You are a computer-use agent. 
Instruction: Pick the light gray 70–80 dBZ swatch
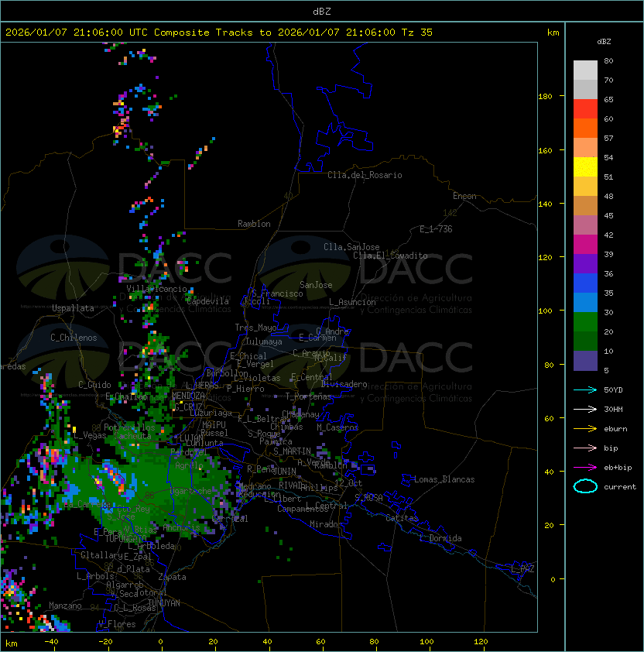click(x=585, y=70)
